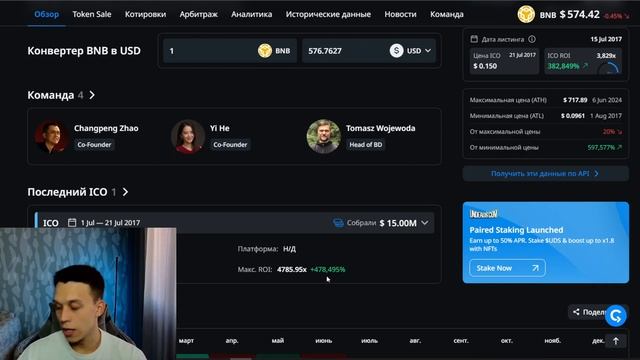Click the funds raised coins icon

point(338,223)
